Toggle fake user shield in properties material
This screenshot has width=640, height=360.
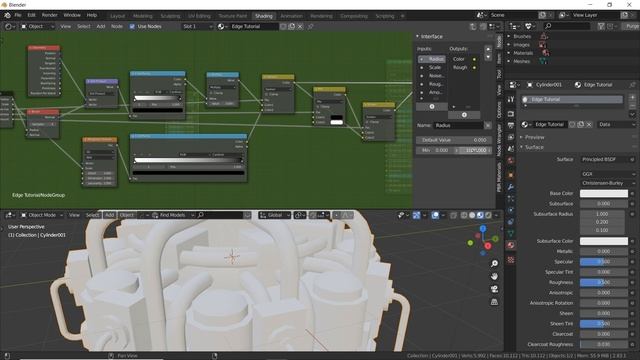573,124
